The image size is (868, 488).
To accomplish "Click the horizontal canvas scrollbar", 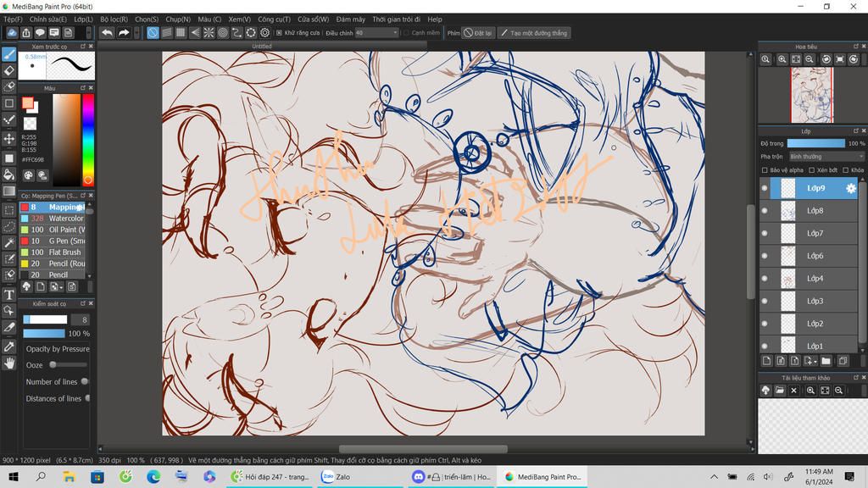I will [423, 449].
